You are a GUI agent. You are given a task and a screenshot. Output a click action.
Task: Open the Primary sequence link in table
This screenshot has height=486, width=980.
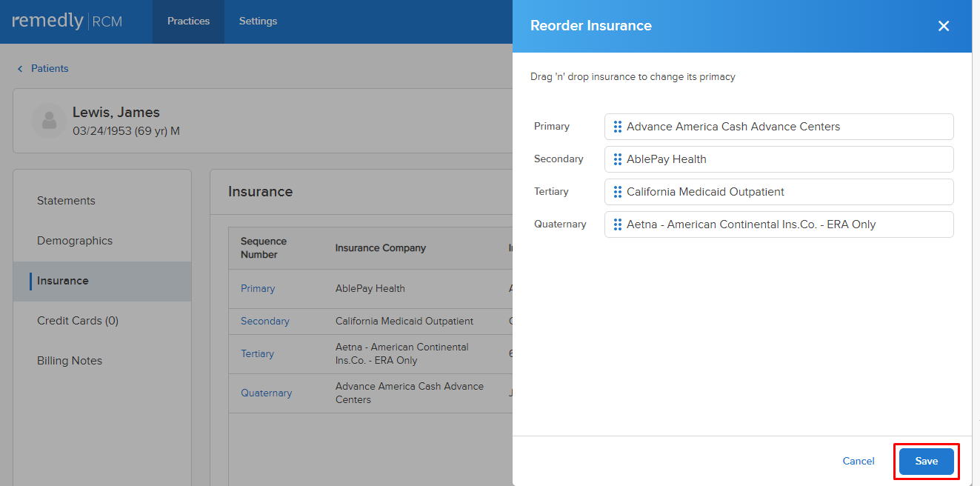click(x=258, y=289)
